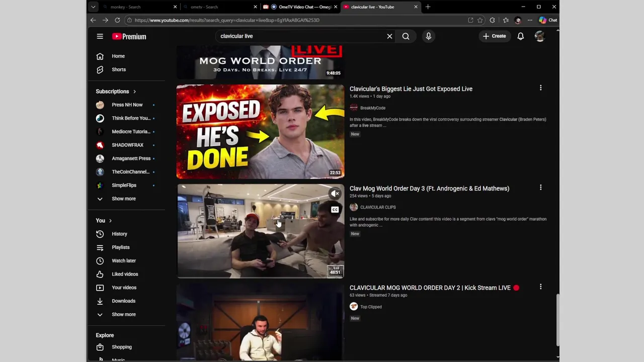Open the Mog World Order 30 Days thumbnail
Viewport: 644px width, 362px height.
tap(260, 62)
